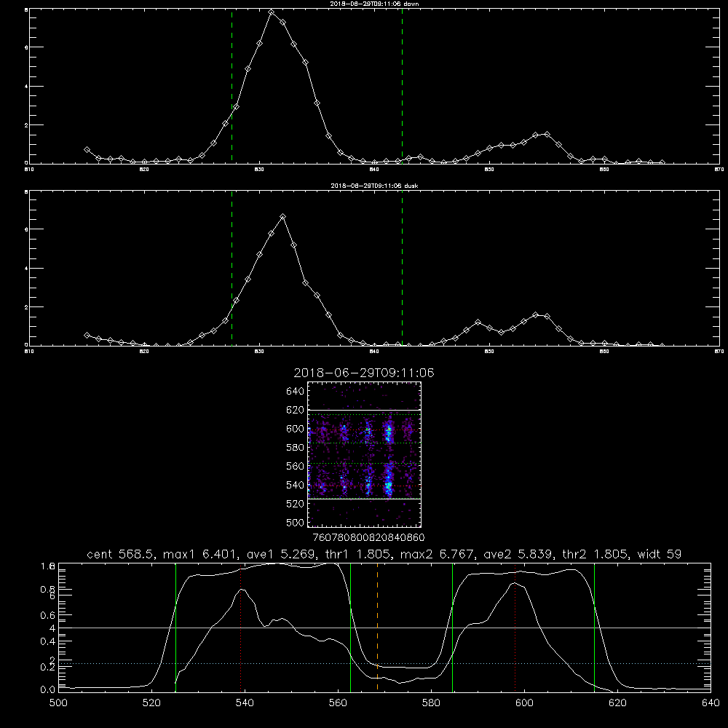Click the 580 label on bottom plot x-axis

pos(431,703)
